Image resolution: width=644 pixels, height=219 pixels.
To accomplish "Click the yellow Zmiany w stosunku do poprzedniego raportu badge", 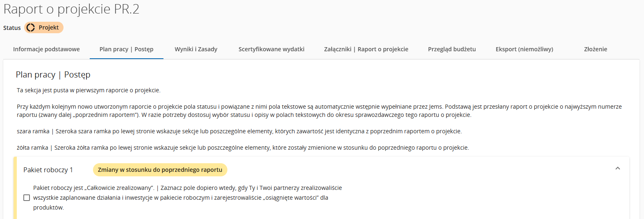I will (x=160, y=170).
